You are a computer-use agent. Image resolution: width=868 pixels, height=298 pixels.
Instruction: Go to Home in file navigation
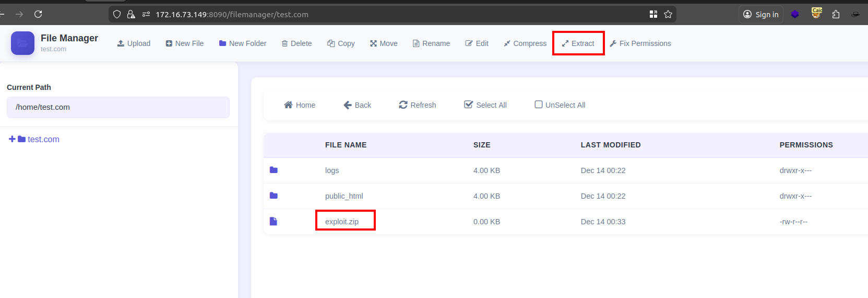point(300,105)
